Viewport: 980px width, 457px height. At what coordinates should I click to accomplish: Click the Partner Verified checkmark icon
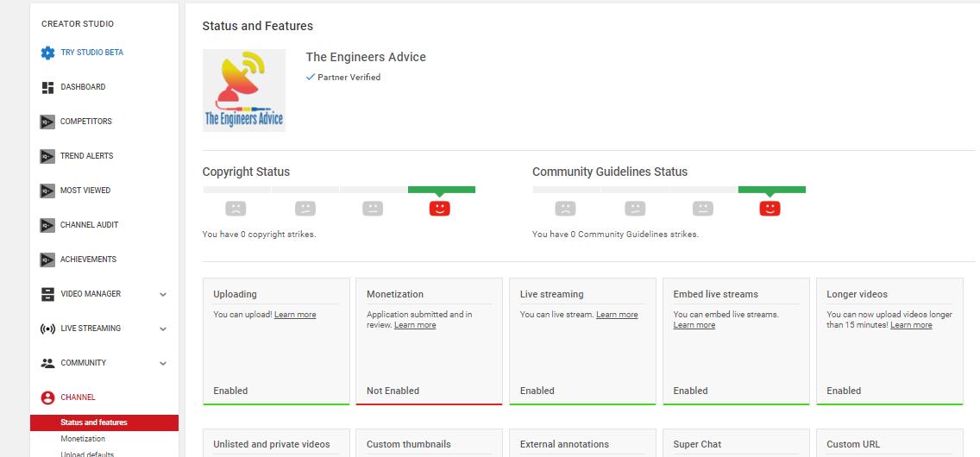click(x=311, y=77)
